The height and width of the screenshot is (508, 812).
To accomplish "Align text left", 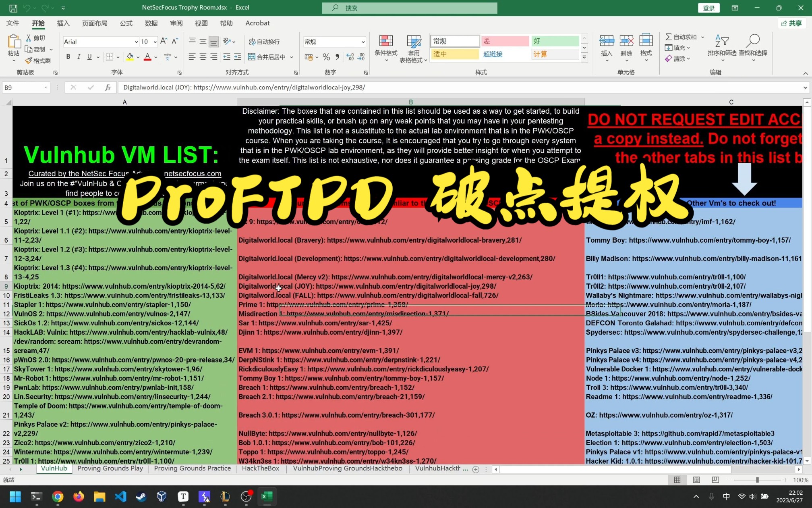I will click(x=192, y=57).
